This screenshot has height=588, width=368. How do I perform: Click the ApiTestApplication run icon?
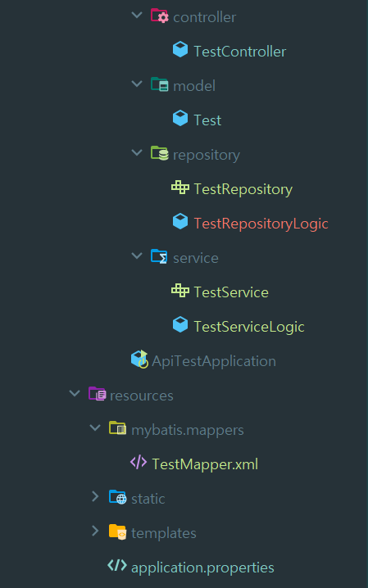coord(139,360)
